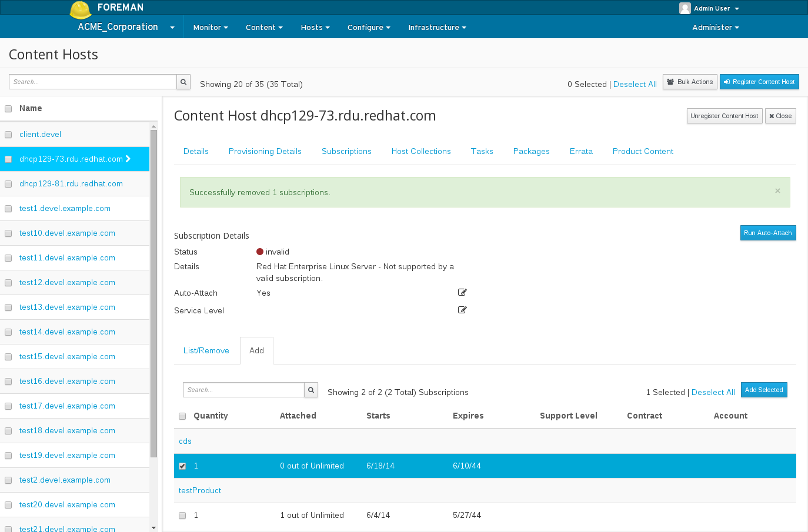Click Register Content Host button
The image size is (808, 532).
tap(759, 82)
